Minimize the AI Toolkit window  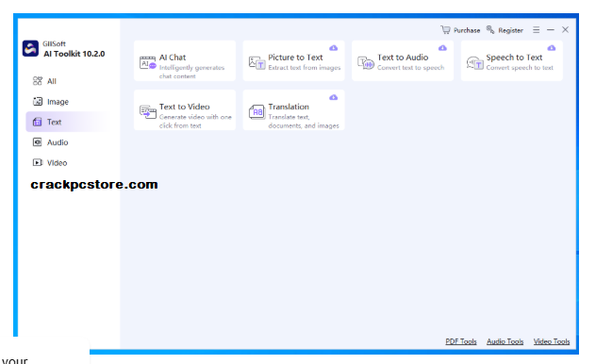click(551, 29)
